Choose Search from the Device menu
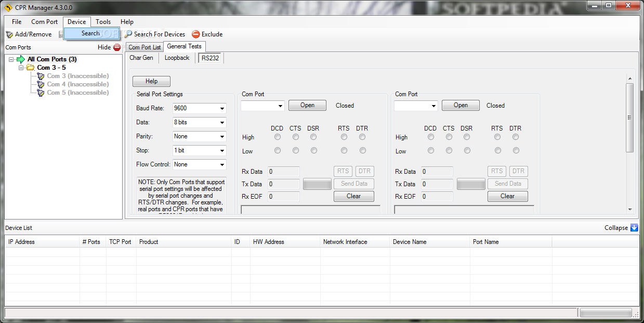 tap(91, 33)
